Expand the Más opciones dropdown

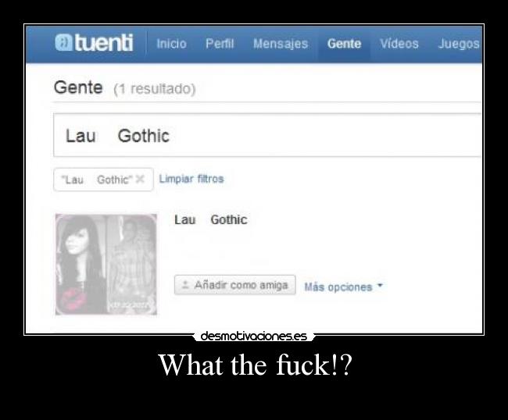[343, 287]
